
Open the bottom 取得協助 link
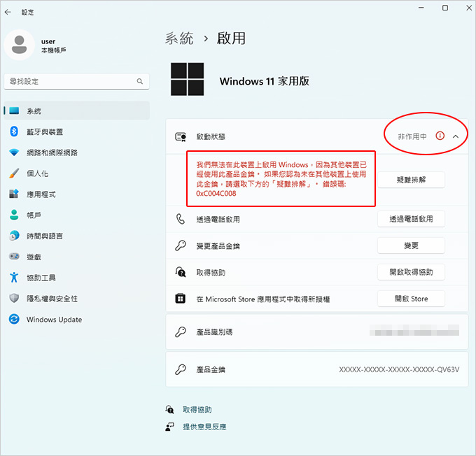coord(197,410)
